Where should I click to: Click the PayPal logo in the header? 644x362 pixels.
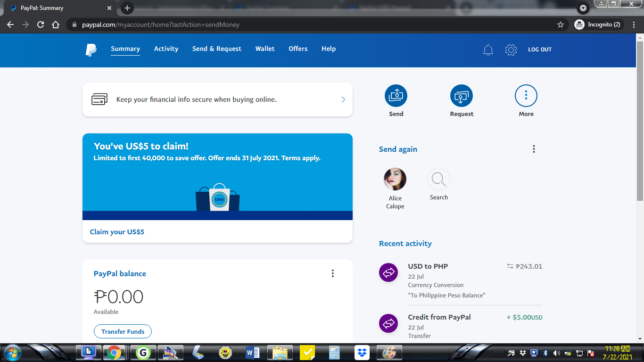click(x=91, y=49)
